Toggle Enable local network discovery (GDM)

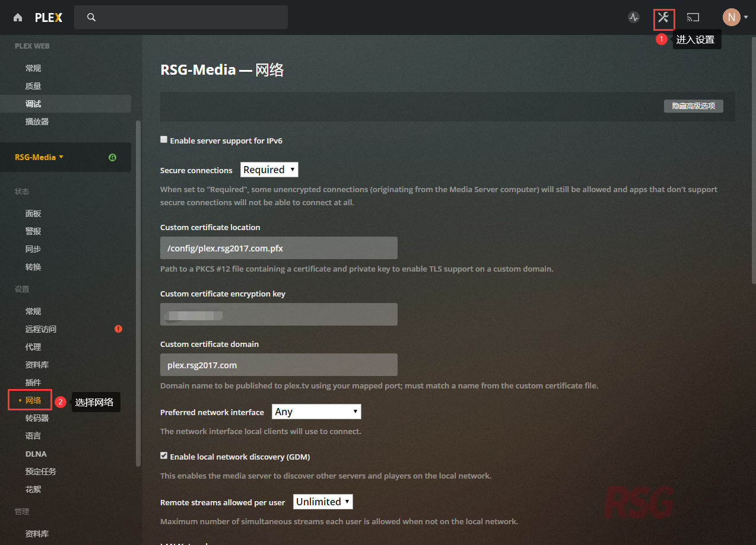pyautogui.click(x=164, y=456)
